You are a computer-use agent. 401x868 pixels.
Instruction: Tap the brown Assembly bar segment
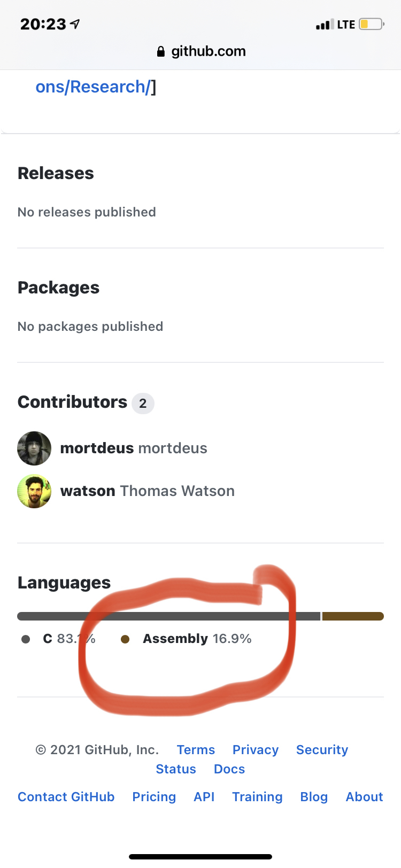pyautogui.click(x=353, y=616)
